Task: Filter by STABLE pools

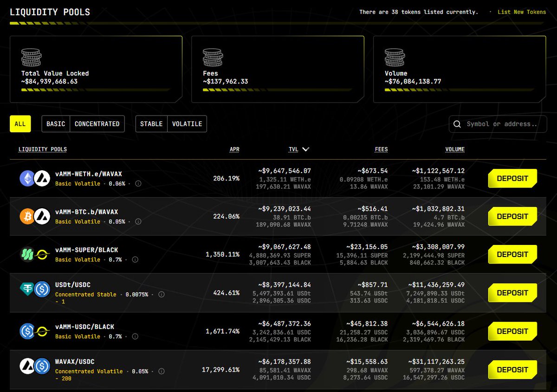Action: pos(151,124)
